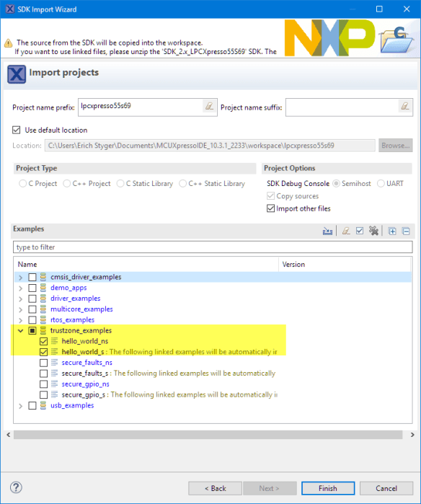Click the usb_examples category icon
The image size is (421, 504).
43,406
